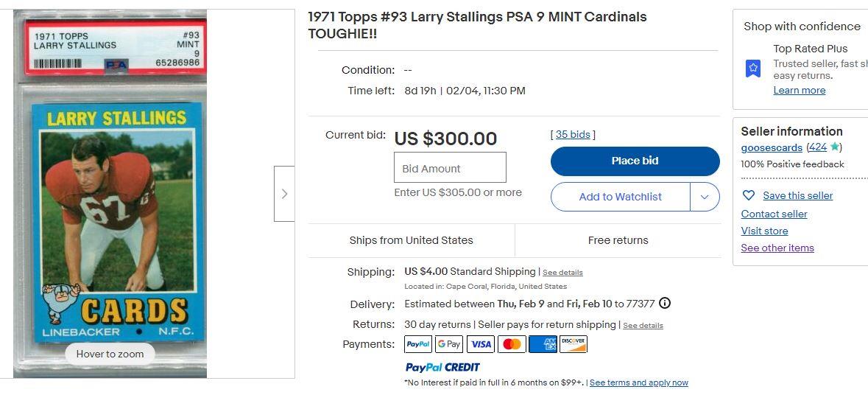Image resolution: width=868 pixels, height=395 pixels.
Task: Click the Bid Amount input field
Action: point(450,168)
